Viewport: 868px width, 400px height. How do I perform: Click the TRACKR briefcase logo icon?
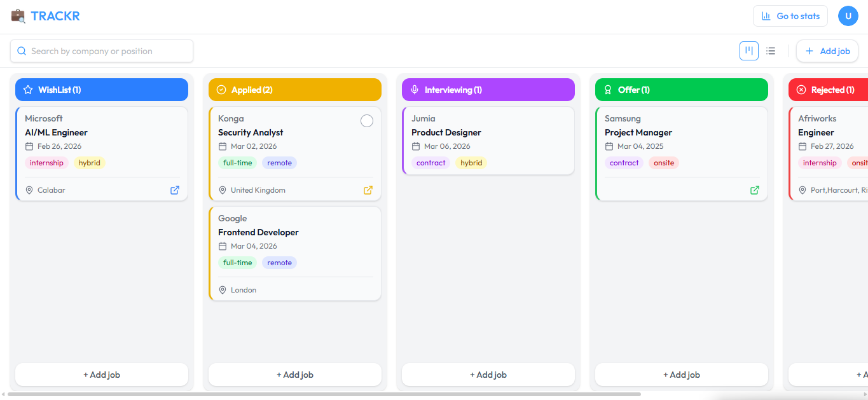(x=18, y=16)
